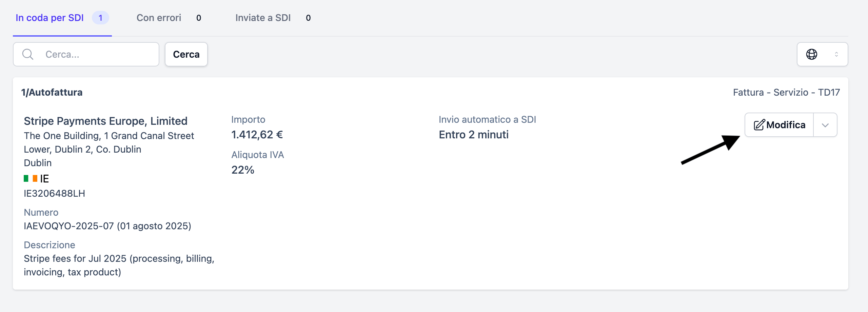
Task: Click the Stripe fees for Jul 2025 description
Action: (119, 265)
